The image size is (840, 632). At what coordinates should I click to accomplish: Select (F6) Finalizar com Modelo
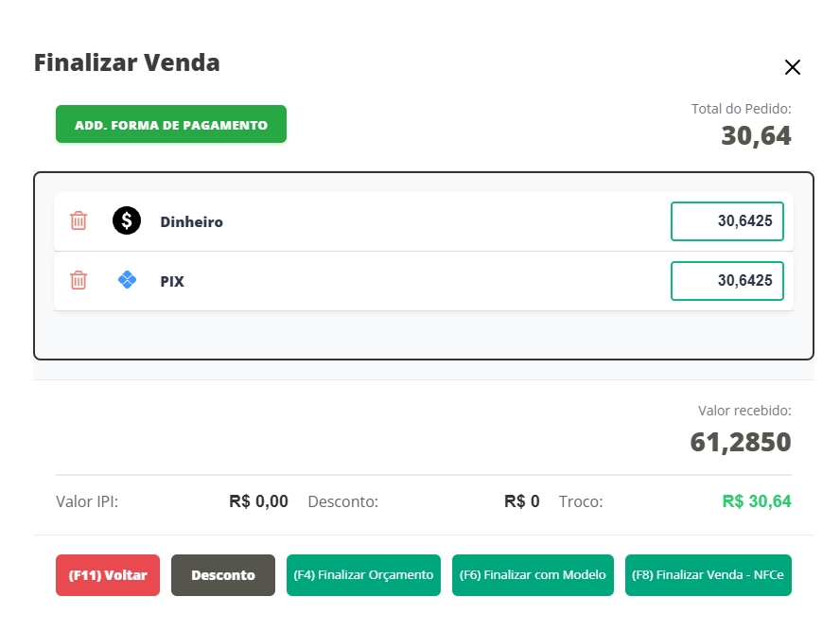[533, 575]
